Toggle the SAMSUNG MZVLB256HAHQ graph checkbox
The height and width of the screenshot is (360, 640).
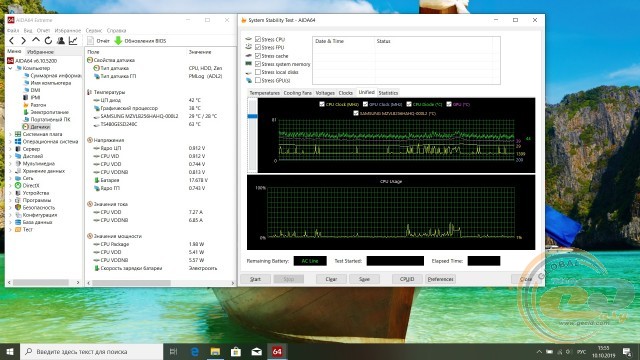[x=356, y=113]
